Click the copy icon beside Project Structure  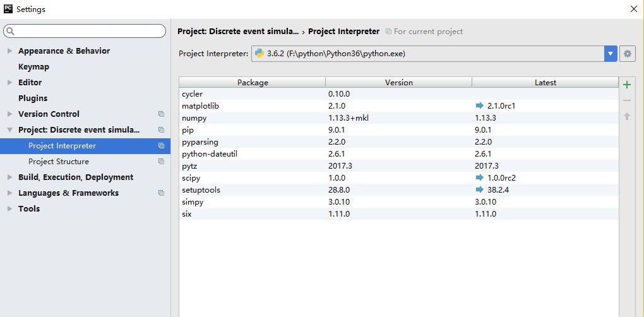point(162,162)
